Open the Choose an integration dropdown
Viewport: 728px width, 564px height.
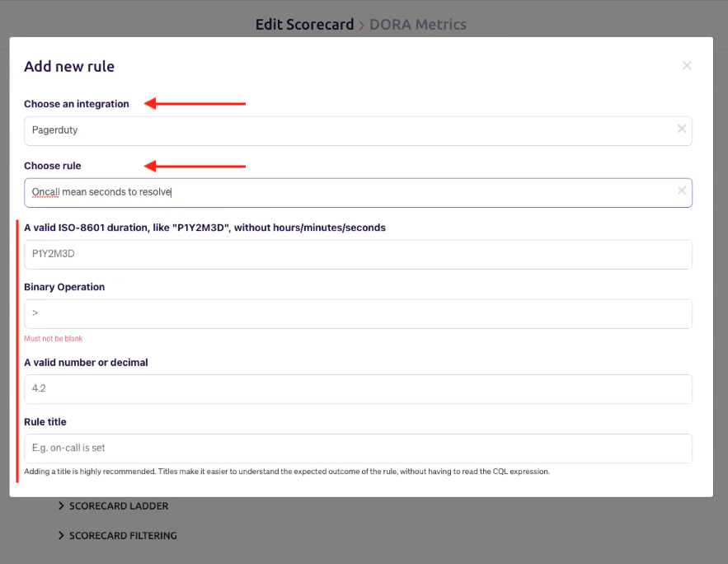[x=358, y=130]
